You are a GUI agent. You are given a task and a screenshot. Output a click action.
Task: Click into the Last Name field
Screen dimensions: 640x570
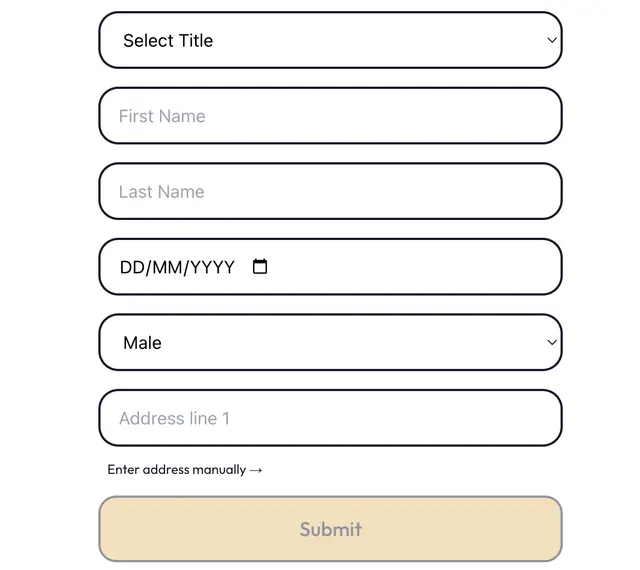tap(330, 192)
